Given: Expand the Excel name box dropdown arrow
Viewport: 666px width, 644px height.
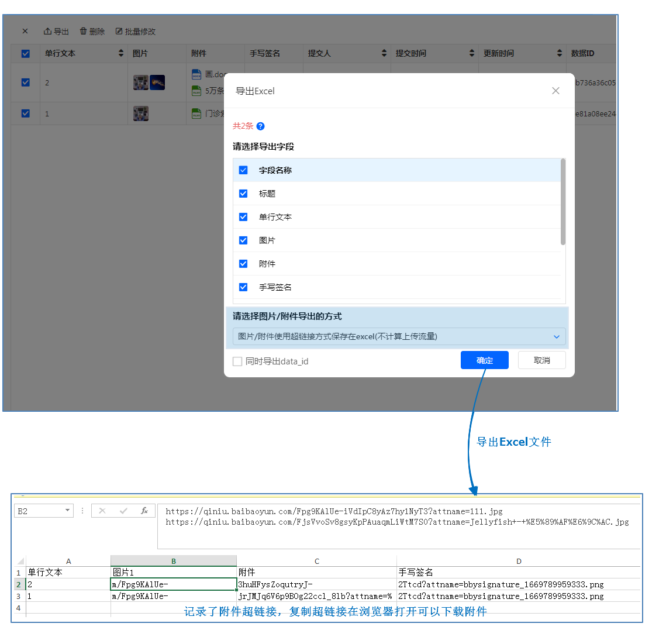Looking at the screenshot, I should click(67, 511).
